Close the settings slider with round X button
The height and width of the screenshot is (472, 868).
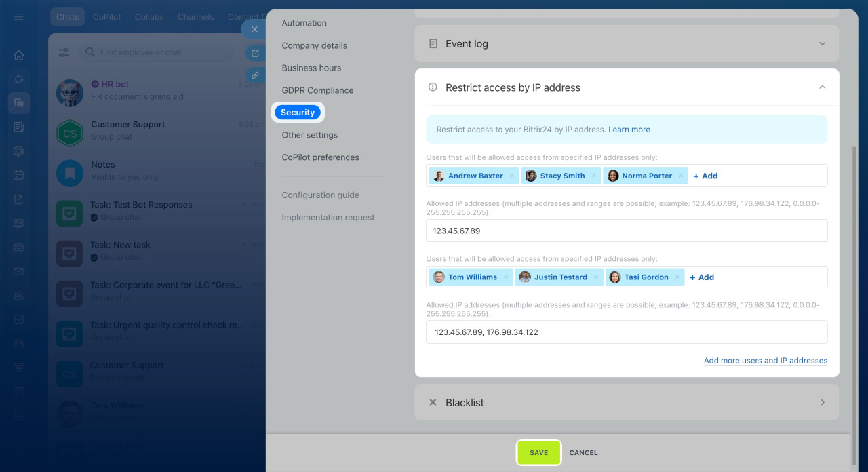(254, 29)
